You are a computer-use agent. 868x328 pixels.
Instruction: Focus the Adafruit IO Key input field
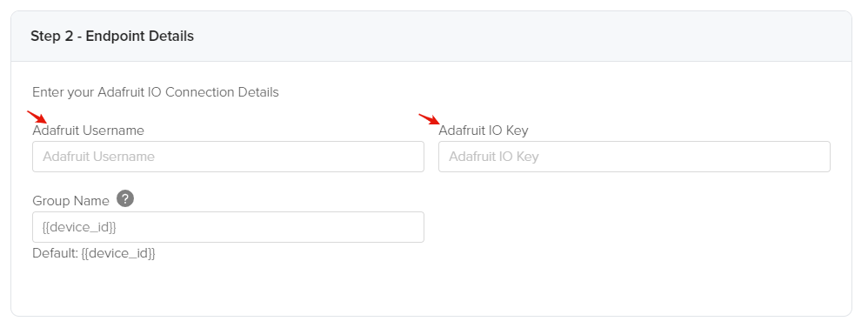tap(634, 157)
